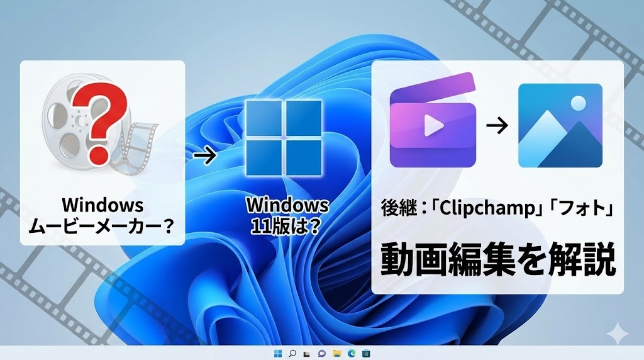Open the Start menu on the taskbar
The image size is (644, 360).
(278, 354)
